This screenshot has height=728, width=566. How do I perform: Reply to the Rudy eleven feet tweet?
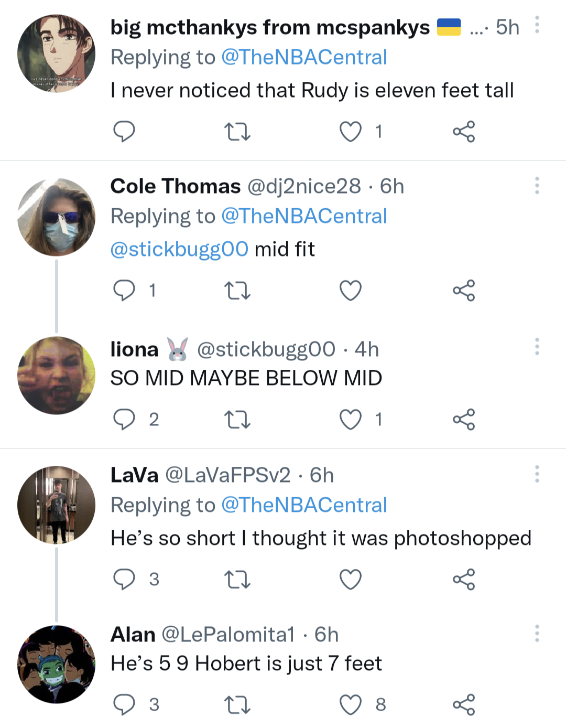(124, 132)
